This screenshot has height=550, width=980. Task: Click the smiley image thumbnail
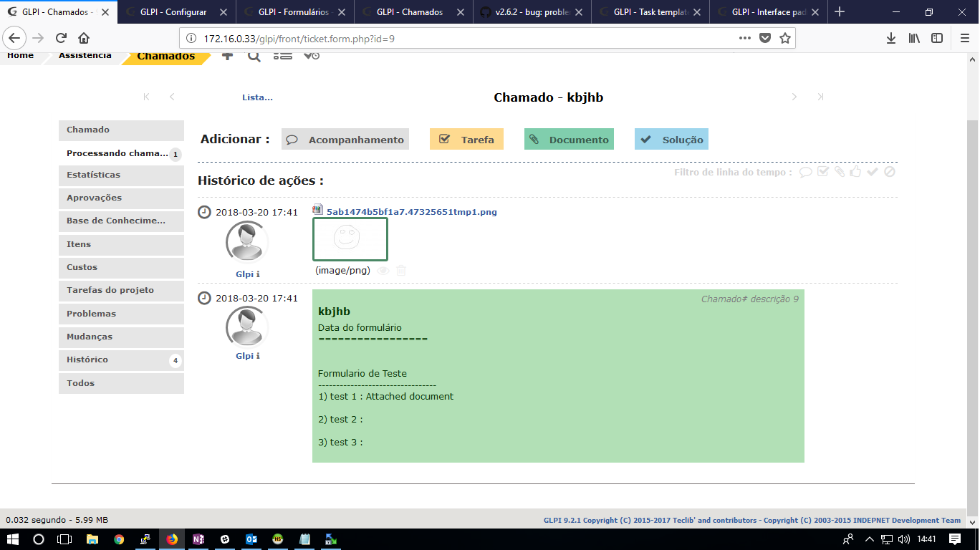[350, 238]
